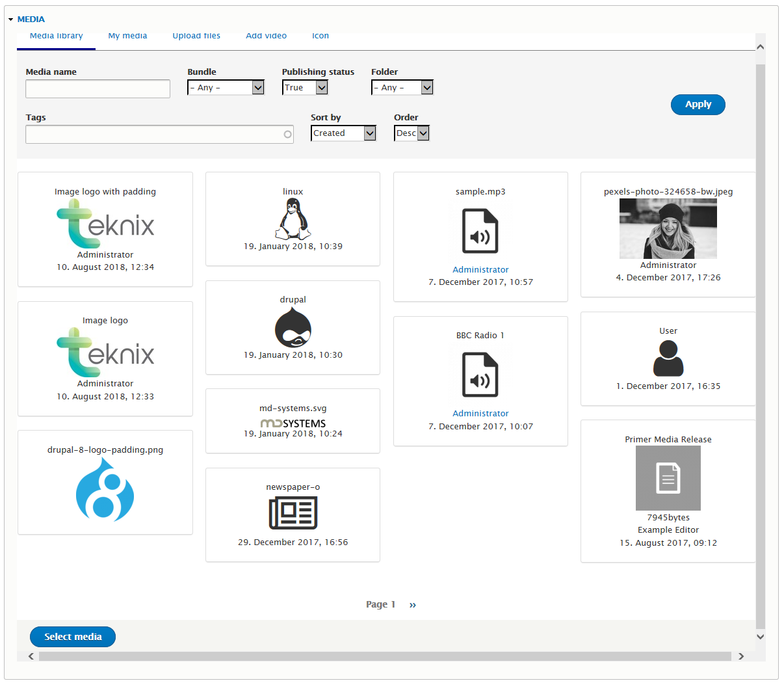Switch to the My media tab

pos(127,36)
